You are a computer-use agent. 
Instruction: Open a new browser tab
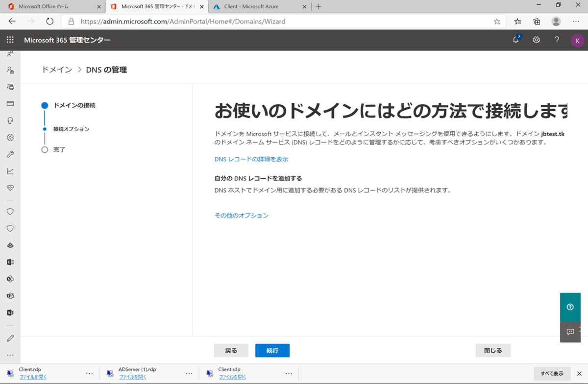[318, 7]
